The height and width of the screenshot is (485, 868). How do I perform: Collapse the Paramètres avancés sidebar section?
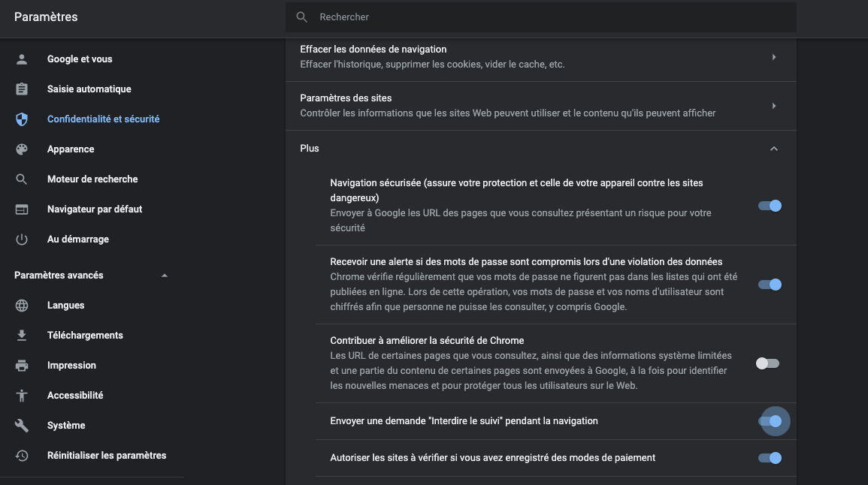165,276
